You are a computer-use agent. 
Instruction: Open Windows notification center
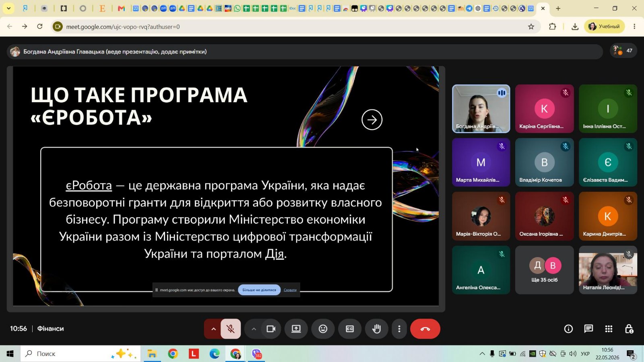(x=631, y=354)
